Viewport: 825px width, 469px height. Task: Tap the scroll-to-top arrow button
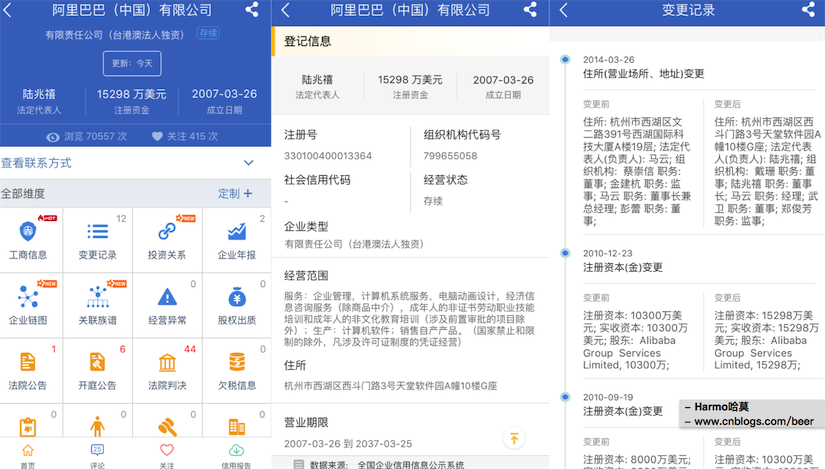[514, 438]
